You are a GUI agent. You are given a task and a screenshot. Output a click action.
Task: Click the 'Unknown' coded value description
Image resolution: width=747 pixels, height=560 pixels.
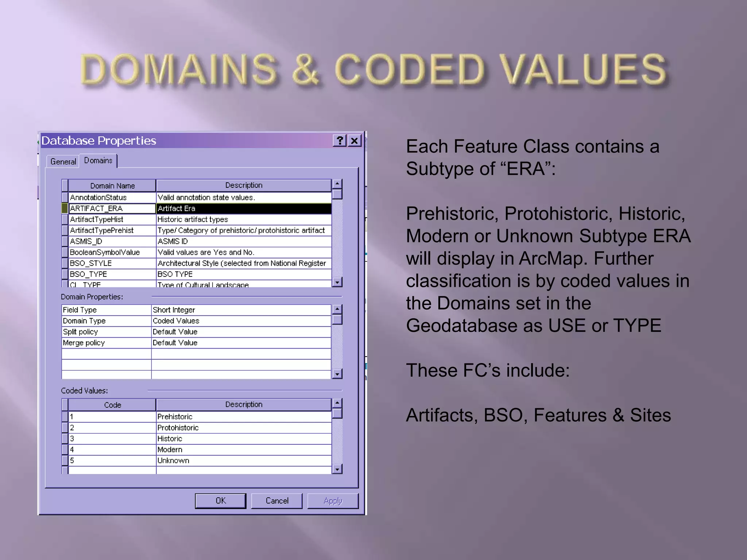point(244,460)
